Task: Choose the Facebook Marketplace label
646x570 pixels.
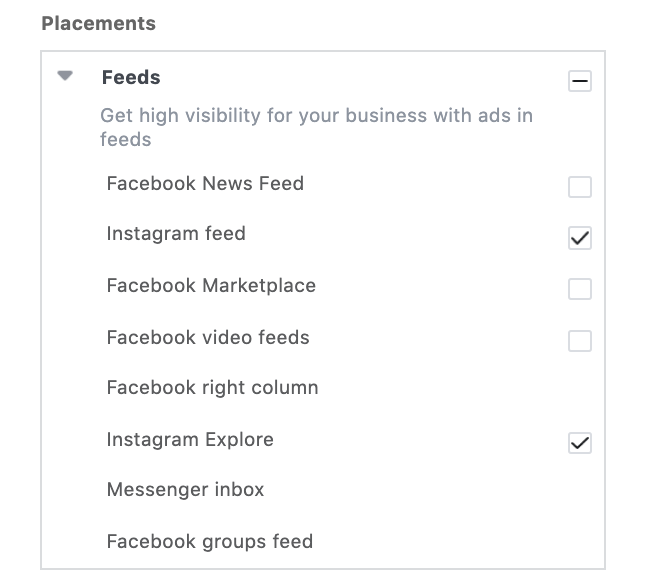Action: tap(211, 286)
